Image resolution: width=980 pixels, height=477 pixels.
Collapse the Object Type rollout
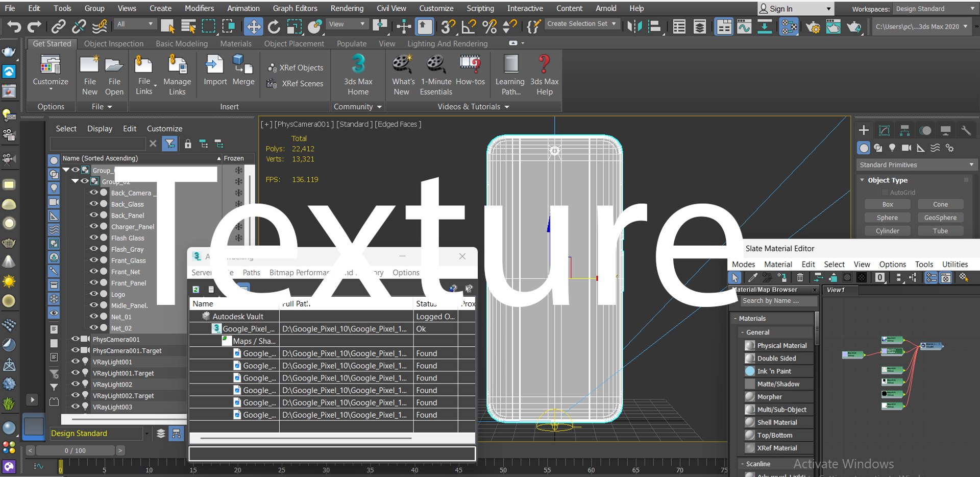click(862, 180)
